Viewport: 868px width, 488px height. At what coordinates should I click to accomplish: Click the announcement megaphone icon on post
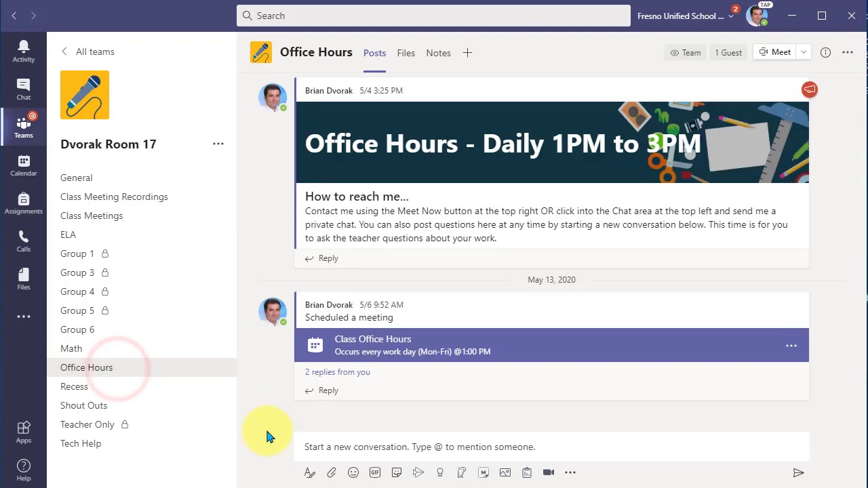click(x=810, y=89)
